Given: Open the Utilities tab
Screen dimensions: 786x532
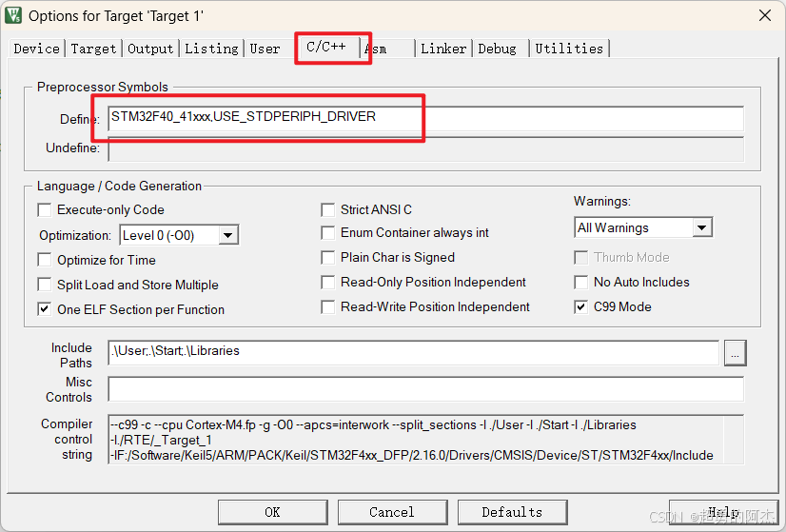Looking at the screenshot, I should [569, 49].
